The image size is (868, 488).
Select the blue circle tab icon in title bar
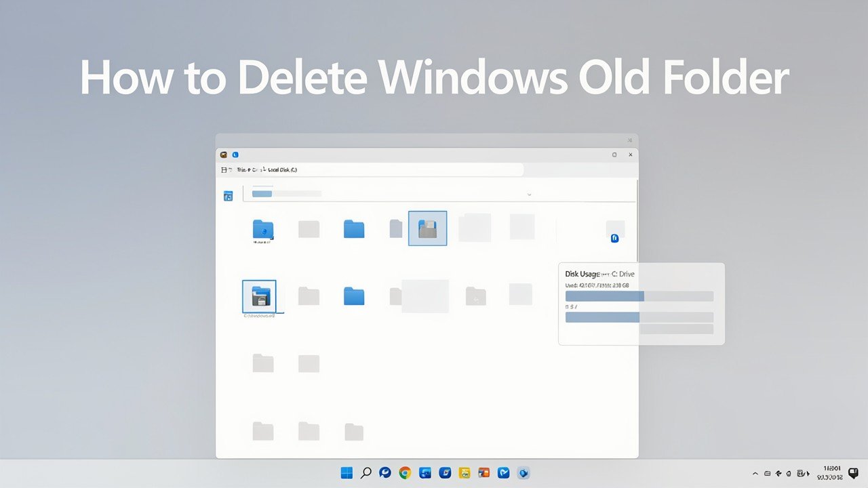click(235, 155)
